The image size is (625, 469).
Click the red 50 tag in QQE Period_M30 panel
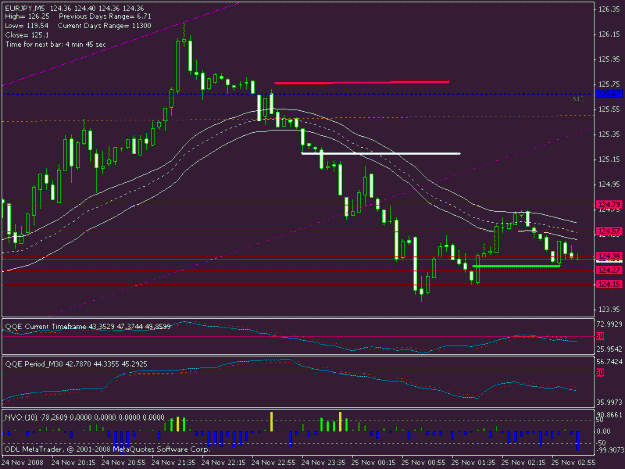point(600,373)
